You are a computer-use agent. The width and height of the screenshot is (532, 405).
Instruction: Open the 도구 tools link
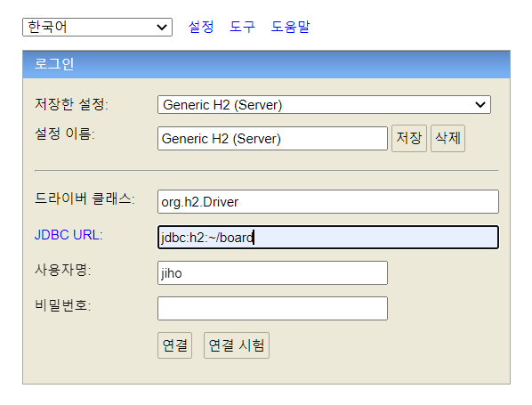tap(242, 27)
